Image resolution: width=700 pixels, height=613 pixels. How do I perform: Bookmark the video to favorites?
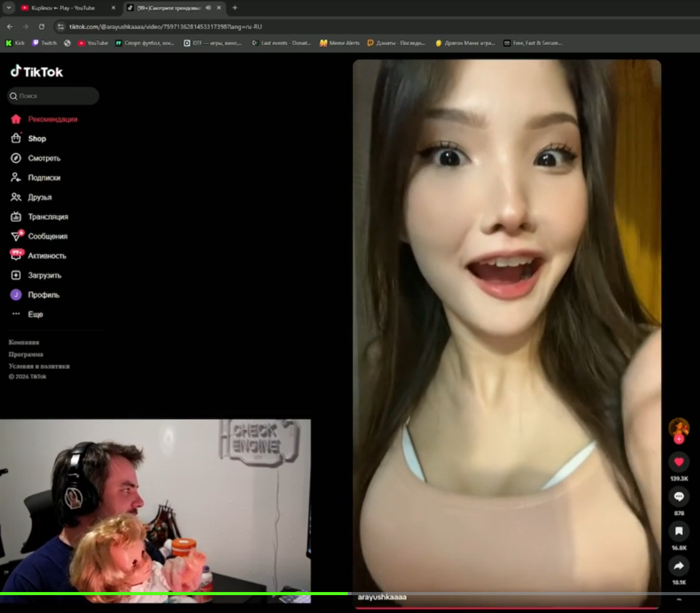[678, 531]
